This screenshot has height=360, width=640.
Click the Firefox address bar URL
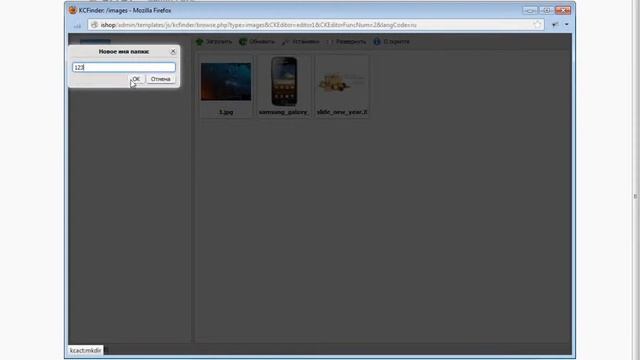coord(259,25)
